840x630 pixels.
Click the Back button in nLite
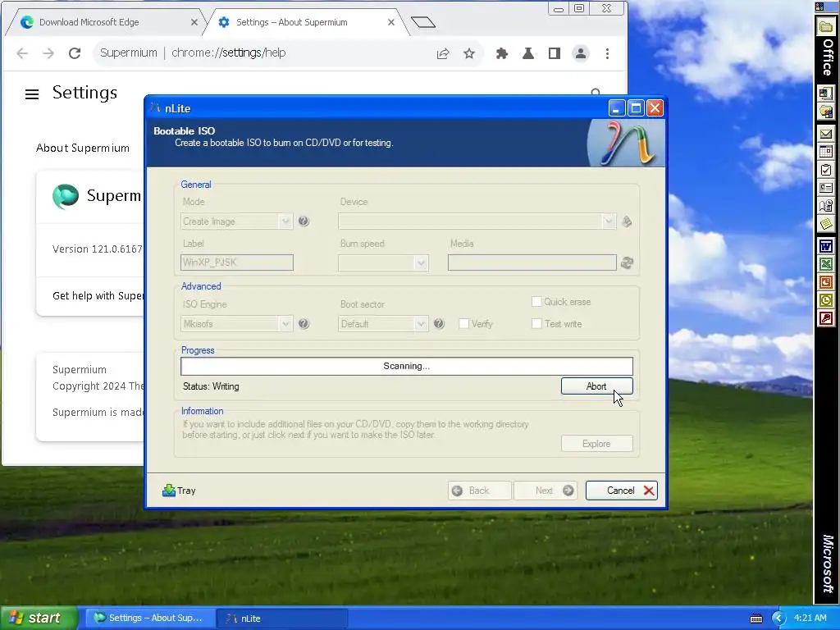(x=479, y=491)
